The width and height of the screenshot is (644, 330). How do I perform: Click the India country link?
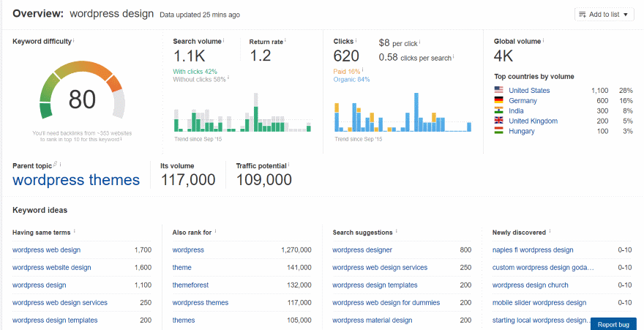click(516, 111)
